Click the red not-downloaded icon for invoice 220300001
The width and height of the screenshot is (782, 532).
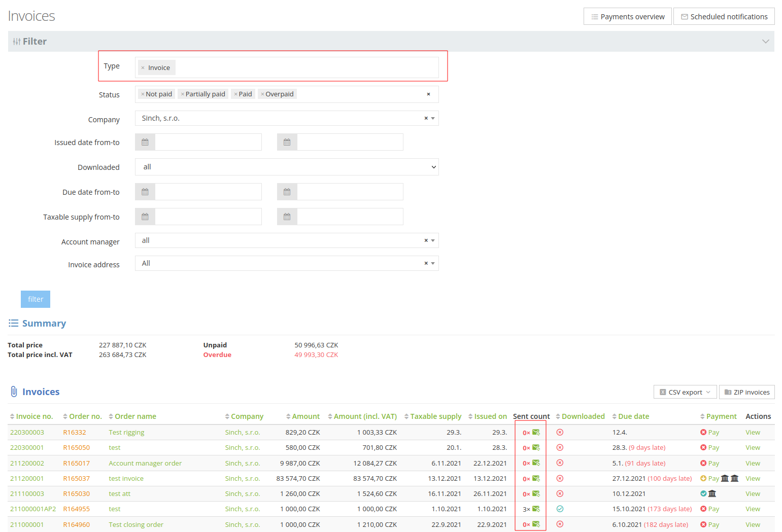point(560,447)
